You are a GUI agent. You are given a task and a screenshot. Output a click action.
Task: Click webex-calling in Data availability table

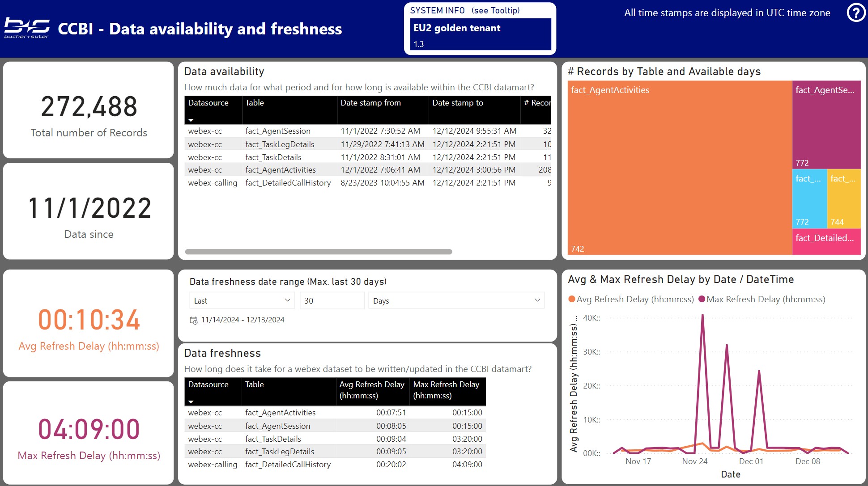213,183
